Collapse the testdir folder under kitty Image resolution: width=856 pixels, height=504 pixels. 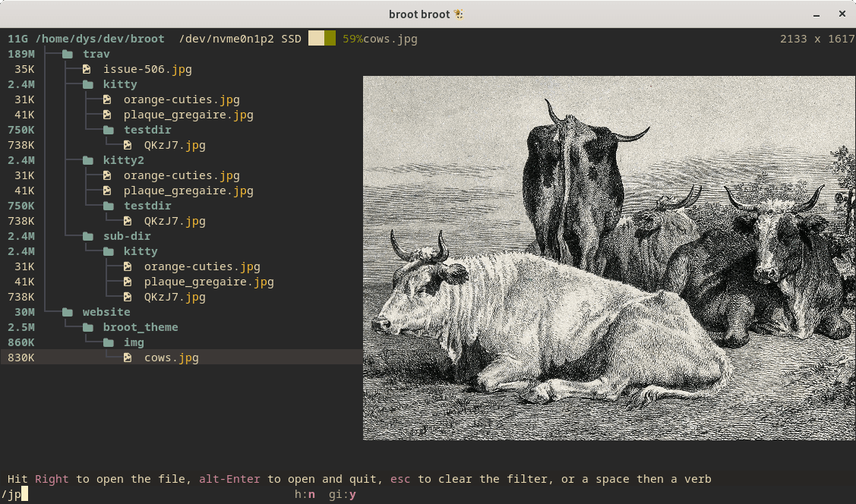click(147, 130)
